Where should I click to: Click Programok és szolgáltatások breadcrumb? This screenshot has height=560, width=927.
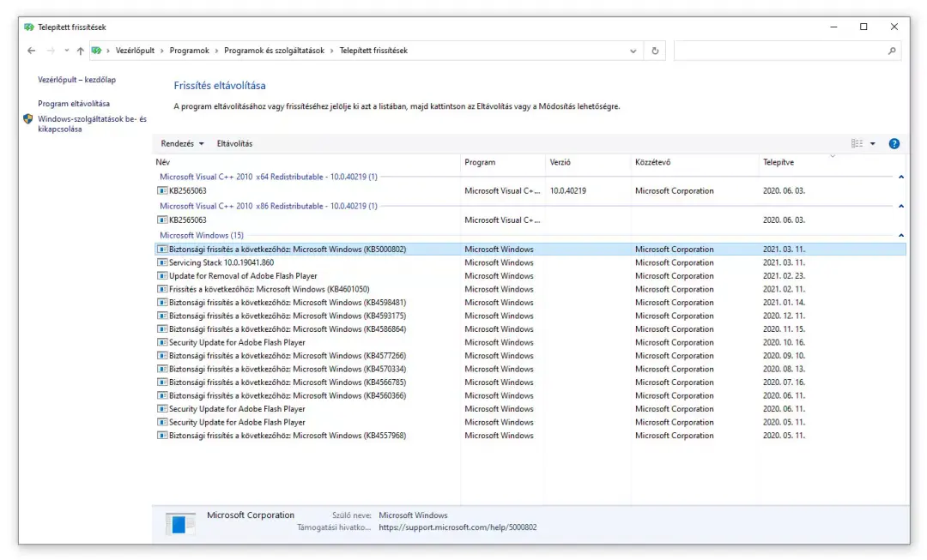pyautogui.click(x=275, y=51)
